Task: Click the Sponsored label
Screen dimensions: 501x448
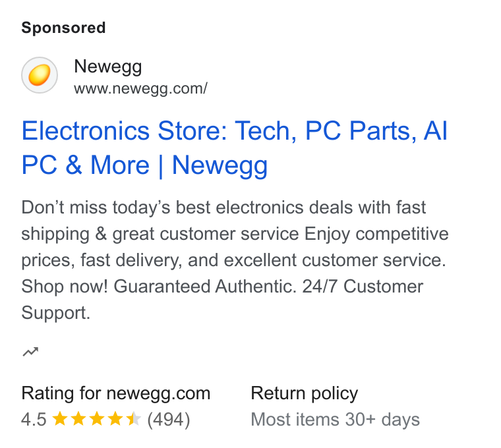Action: click(x=63, y=28)
